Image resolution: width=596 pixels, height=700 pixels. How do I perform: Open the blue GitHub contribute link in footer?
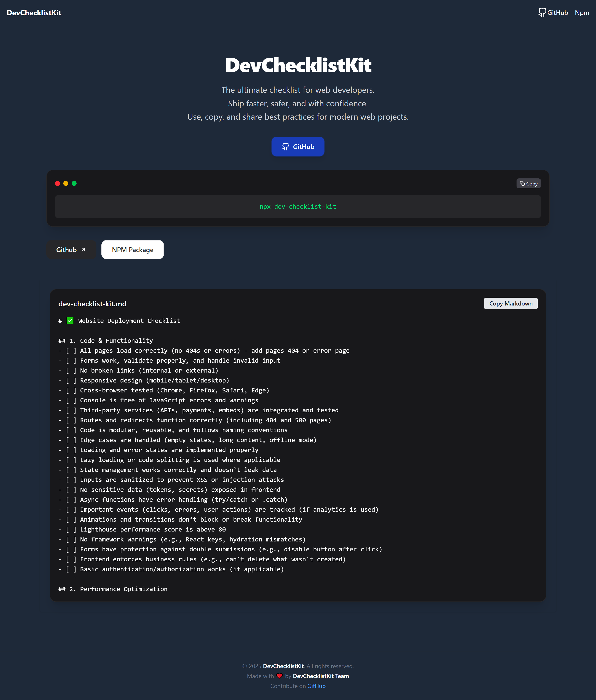coord(316,686)
